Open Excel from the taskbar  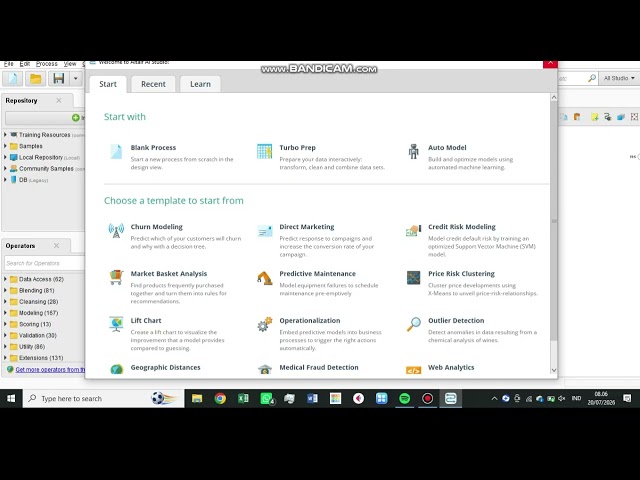tap(243, 398)
